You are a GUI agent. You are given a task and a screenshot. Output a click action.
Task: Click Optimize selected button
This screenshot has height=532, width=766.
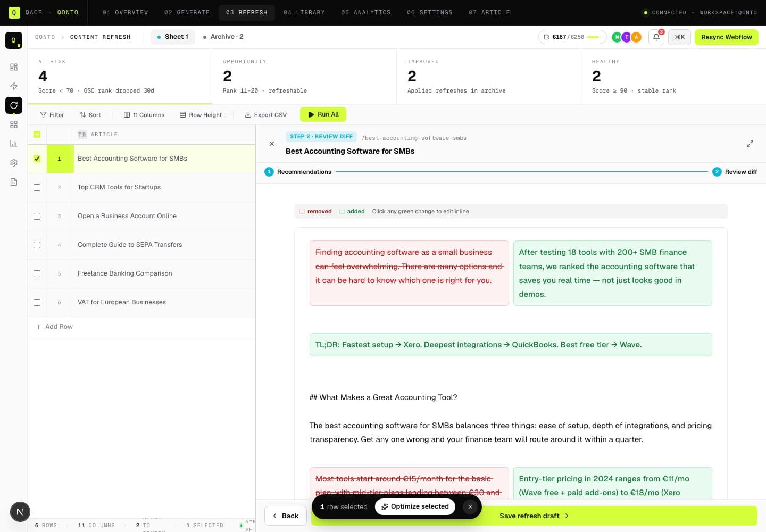coord(415,506)
